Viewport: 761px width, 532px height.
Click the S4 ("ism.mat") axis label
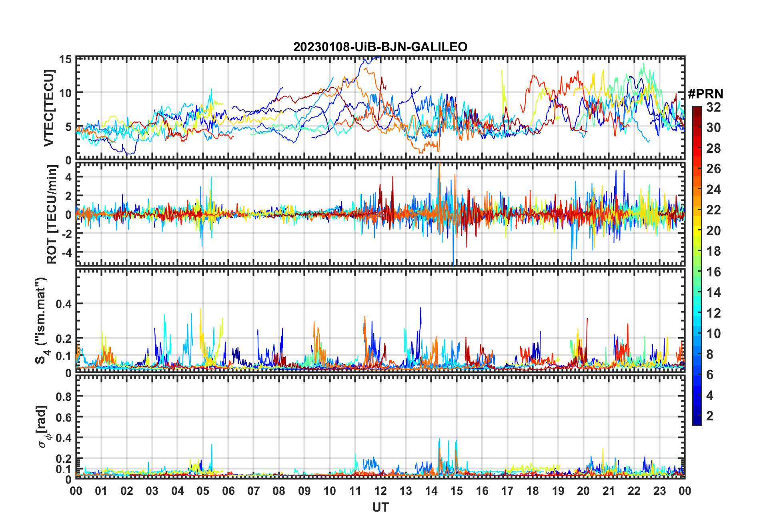coord(42,321)
